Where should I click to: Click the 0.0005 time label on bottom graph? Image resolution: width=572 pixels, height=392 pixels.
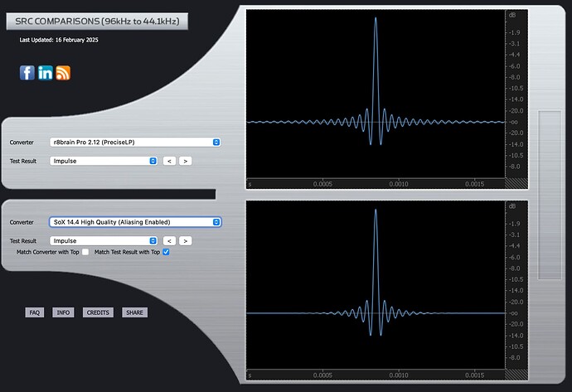point(322,375)
